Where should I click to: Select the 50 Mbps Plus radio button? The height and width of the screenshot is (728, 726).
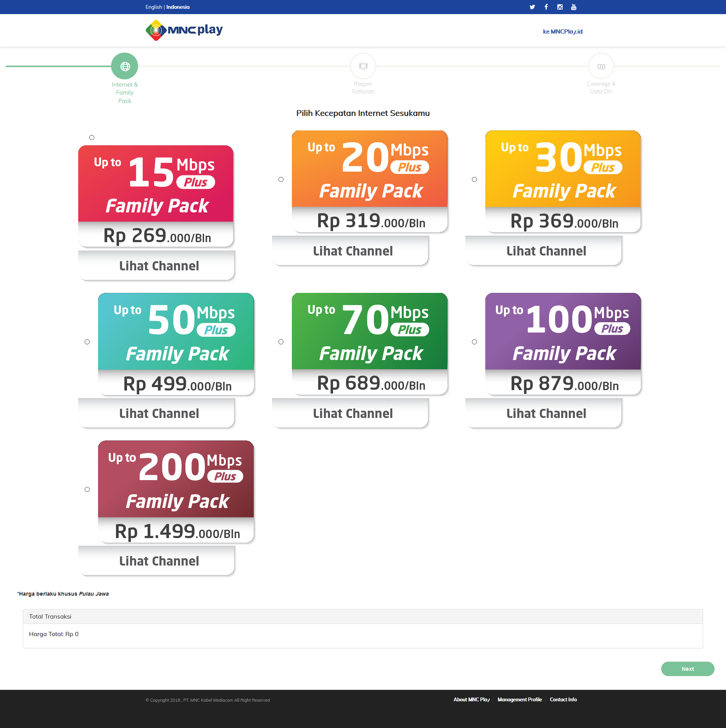point(87,342)
